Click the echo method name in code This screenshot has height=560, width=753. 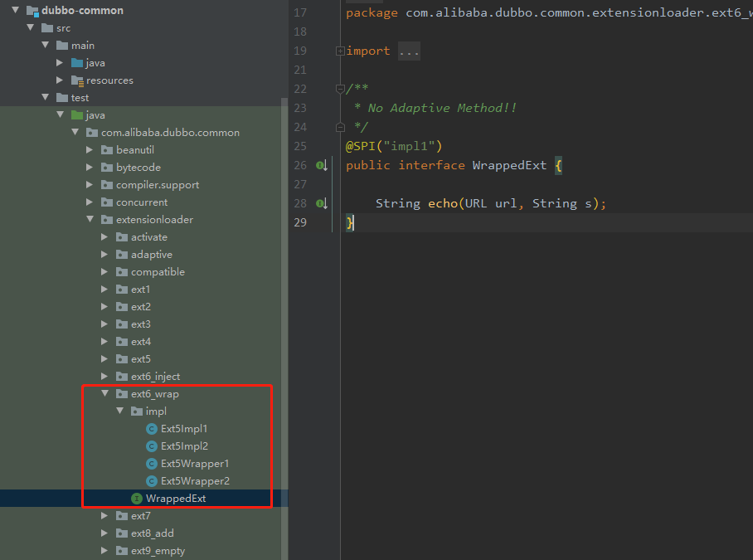coord(443,203)
